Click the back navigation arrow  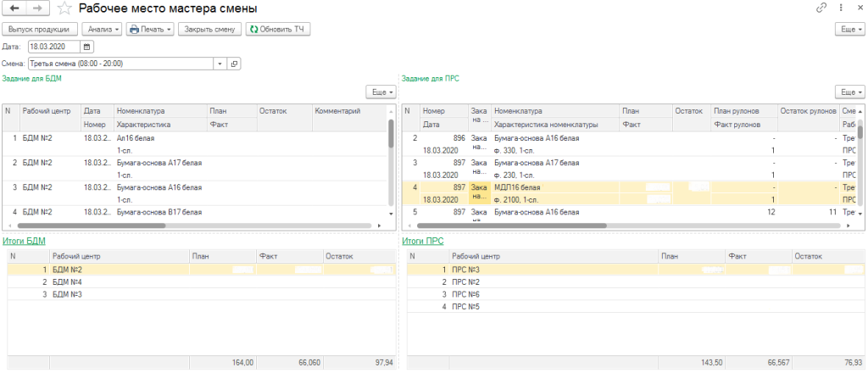(15, 8)
